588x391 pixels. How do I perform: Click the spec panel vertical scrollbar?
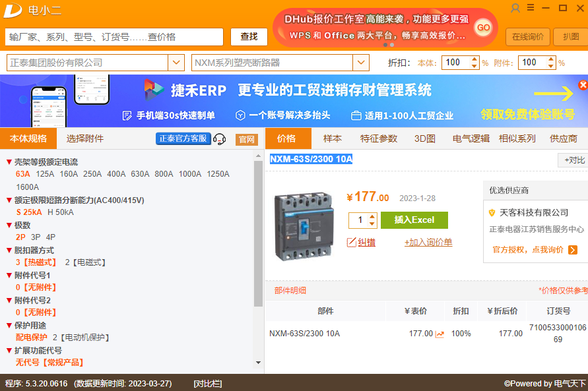(258, 234)
